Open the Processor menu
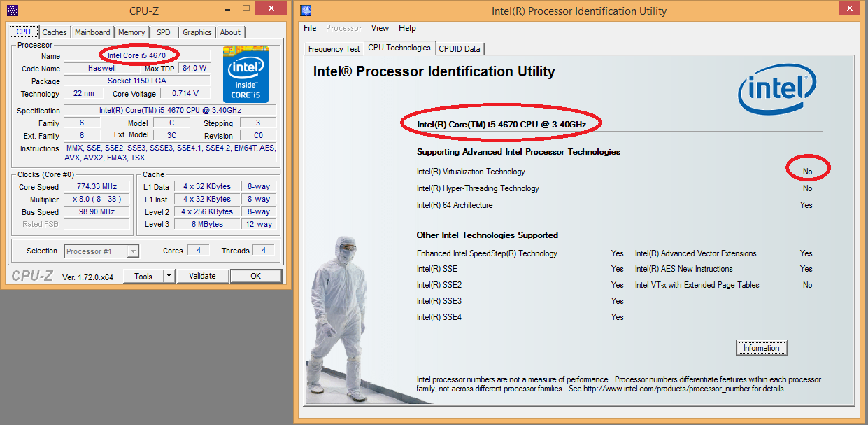The height and width of the screenshot is (425, 868). [344, 28]
